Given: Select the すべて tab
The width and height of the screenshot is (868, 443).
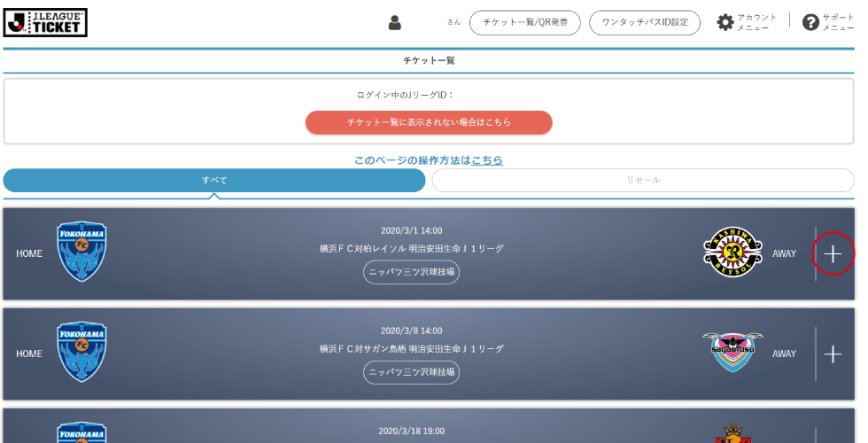Looking at the screenshot, I should pos(214,180).
